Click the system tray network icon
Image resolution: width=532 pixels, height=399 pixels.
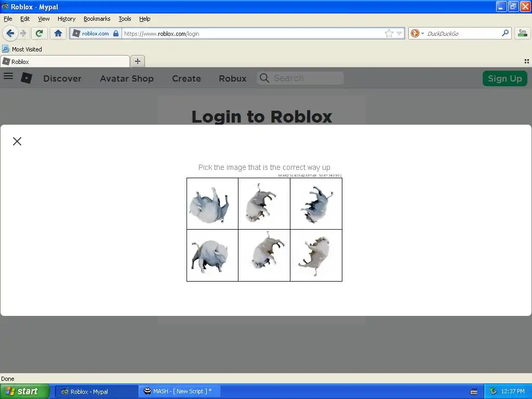click(493, 391)
